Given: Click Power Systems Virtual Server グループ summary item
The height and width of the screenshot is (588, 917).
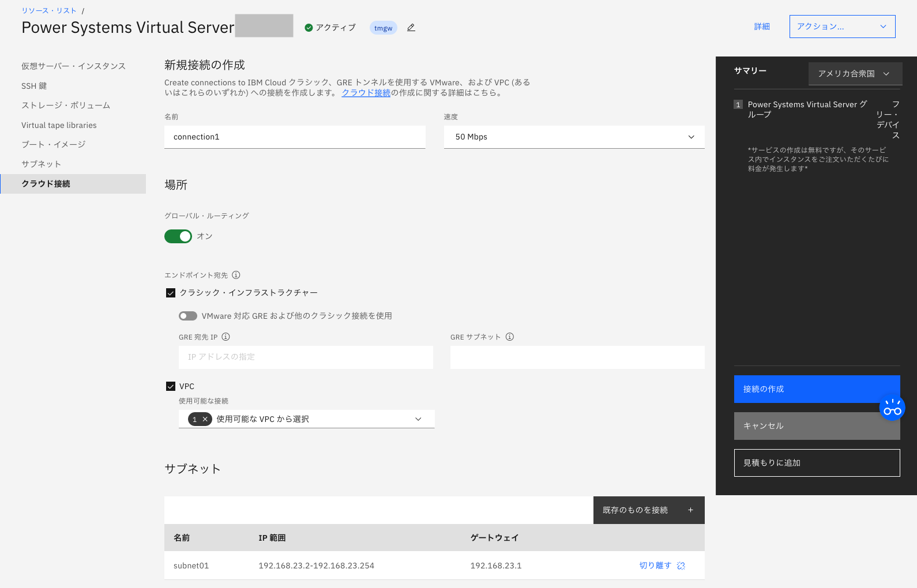Looking at the screenshot, I should point(807,110).
